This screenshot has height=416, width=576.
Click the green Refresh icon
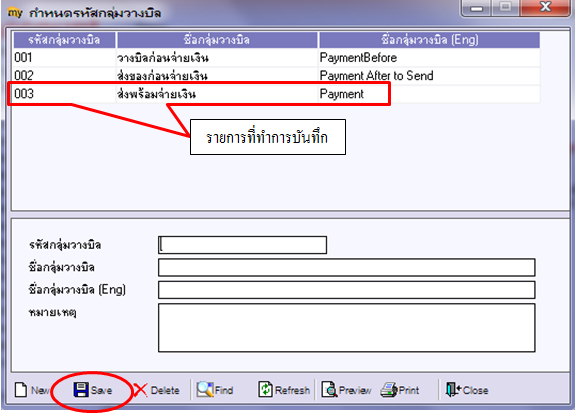pos(265,390)
